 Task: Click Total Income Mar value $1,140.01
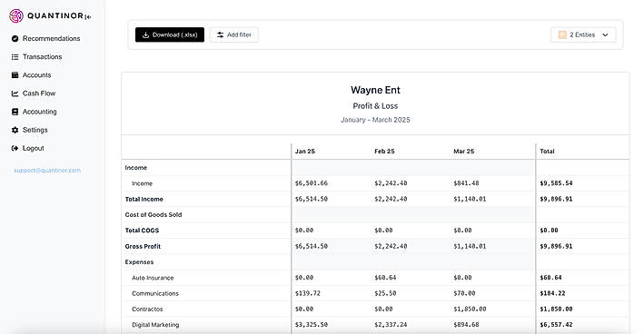click(x=470, y=199)
